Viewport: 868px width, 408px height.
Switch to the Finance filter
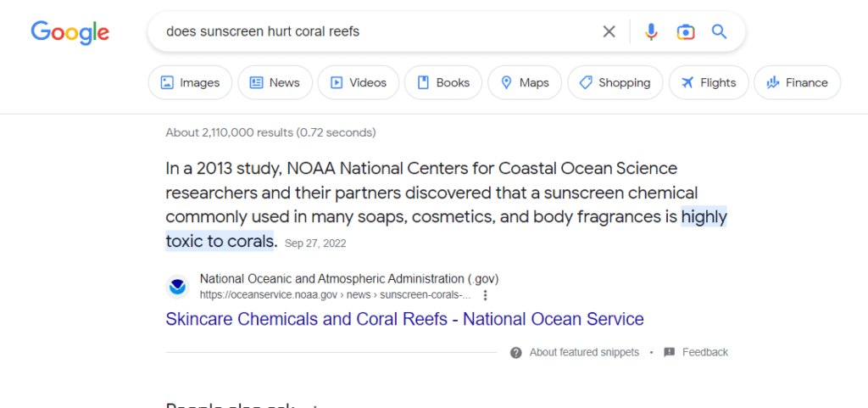(x=797, y=82)
